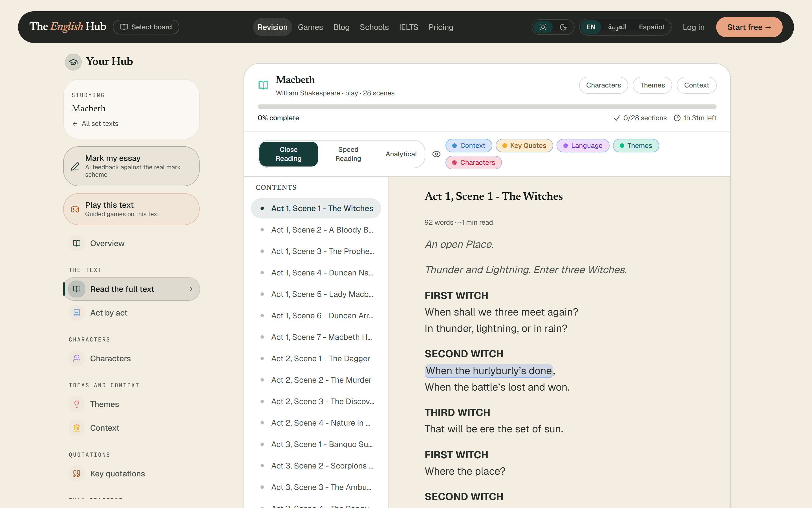Click the Overview book icon
Screen dimensions: 812x508
point(77,243)
